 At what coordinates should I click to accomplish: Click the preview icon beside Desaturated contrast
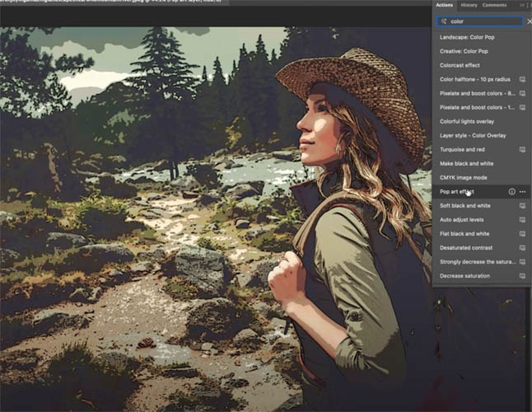pyautogui.click(x=522, y=248)
